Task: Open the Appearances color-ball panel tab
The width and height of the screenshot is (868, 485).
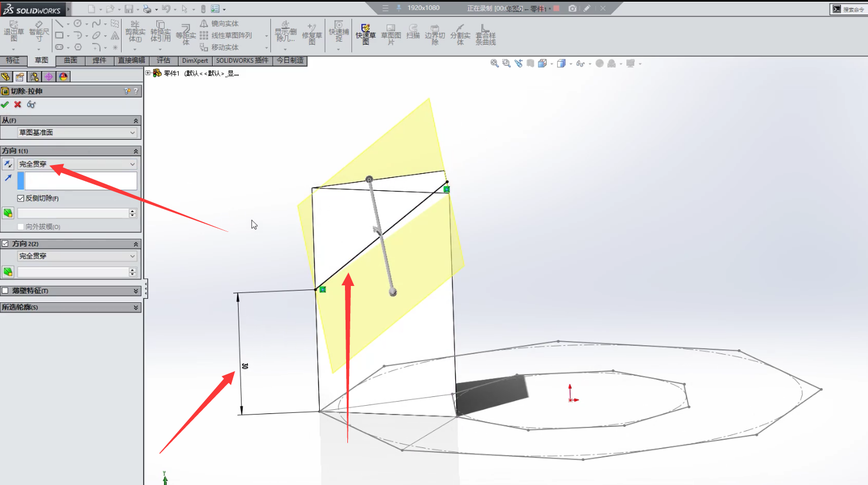Action: point(63,77)
